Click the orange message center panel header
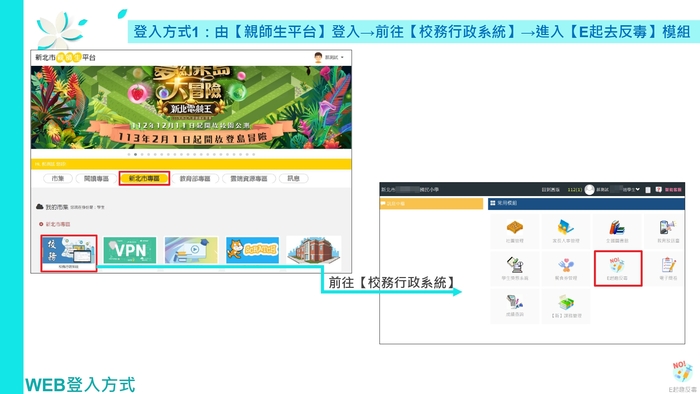The image size is (700, 394). tap(431, 203)
